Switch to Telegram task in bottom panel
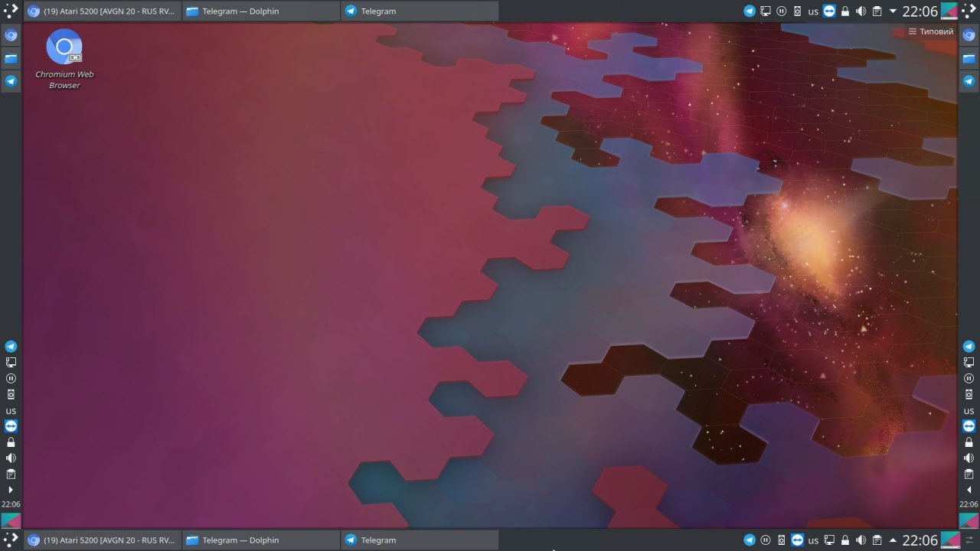 tap(420, 540)
